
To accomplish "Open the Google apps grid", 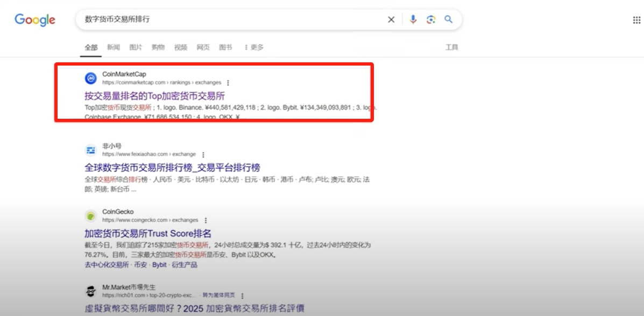I will pos(636,20).
